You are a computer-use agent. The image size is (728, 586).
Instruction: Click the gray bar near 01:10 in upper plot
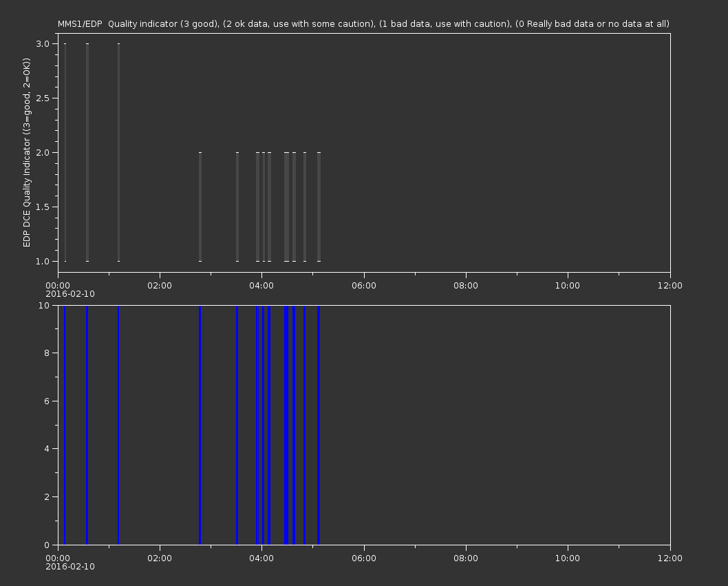click(x=119, y=152)
